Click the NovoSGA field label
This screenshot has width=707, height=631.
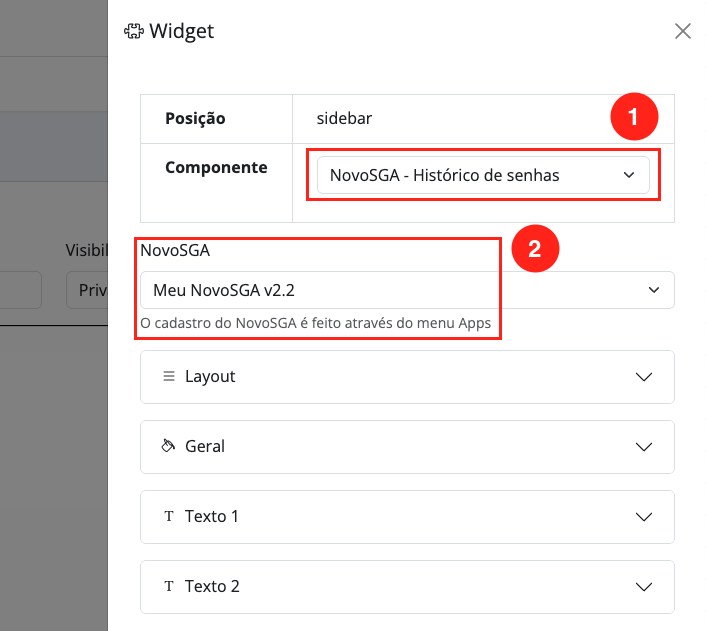(x=175, y=249)
